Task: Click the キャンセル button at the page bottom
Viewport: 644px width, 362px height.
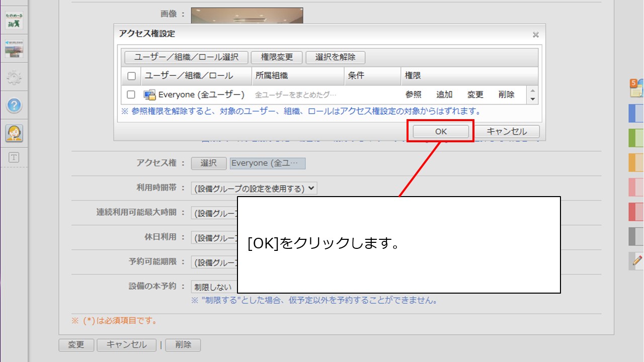Action: [127, 345]
